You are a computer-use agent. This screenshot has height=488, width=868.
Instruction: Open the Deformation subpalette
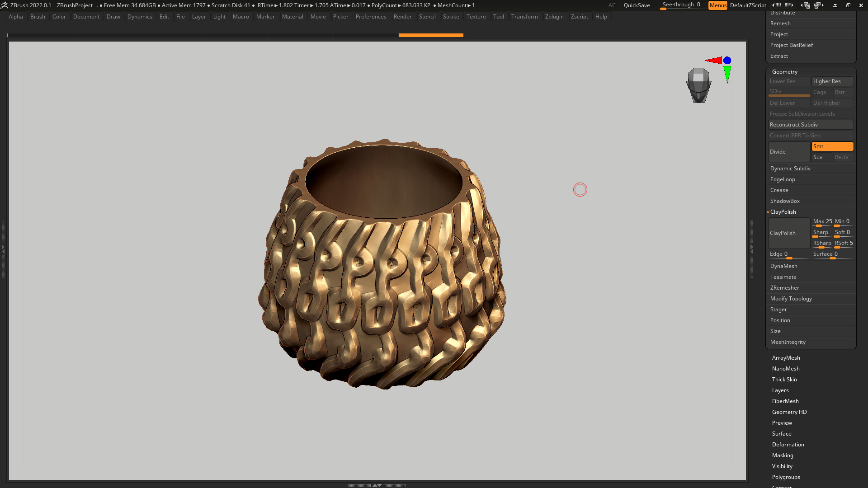pos(788,445)
